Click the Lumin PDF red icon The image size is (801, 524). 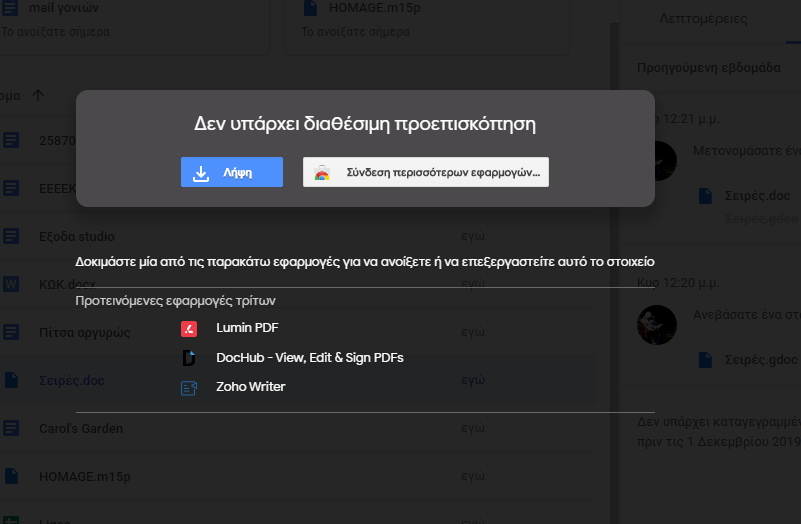point(189,329)
